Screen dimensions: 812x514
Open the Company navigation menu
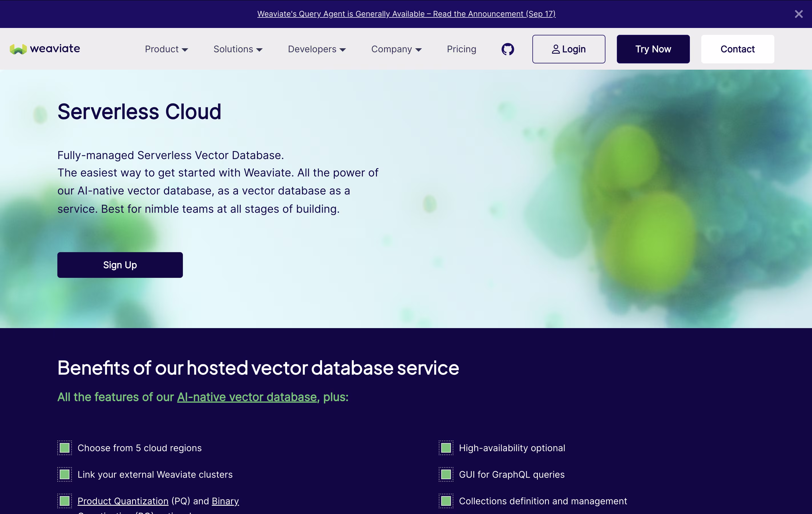[x=396, y=49]
